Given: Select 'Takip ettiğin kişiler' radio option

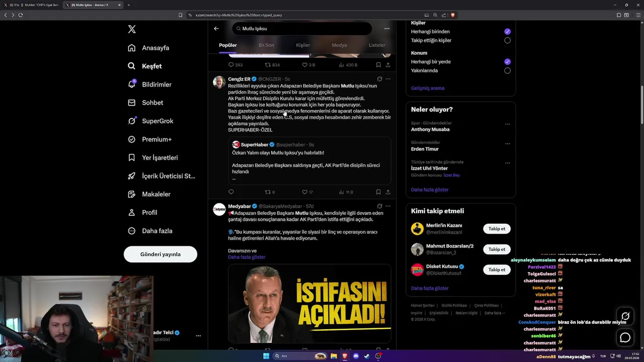Looking at the screenshot, I should pyautogui.click(x=507, y=40).
